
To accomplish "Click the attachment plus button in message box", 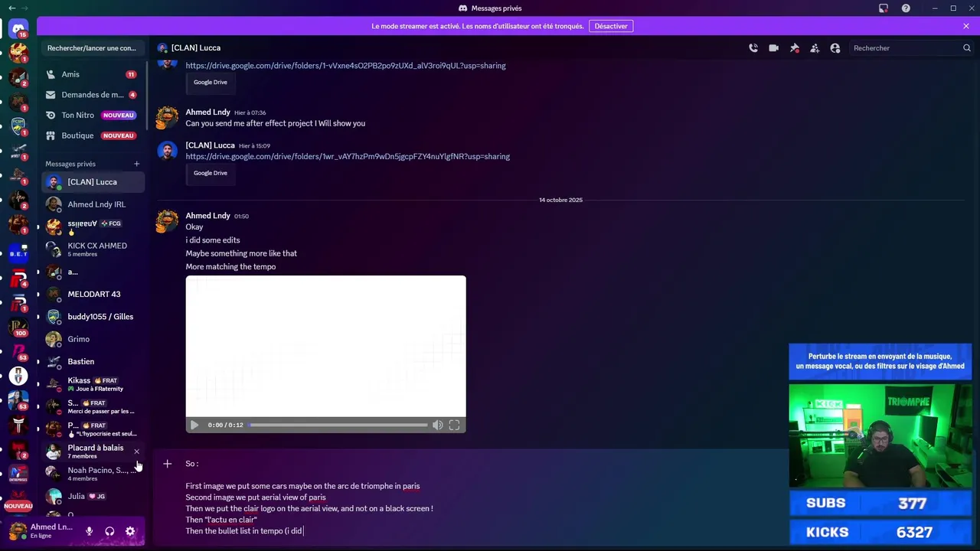I will [x=168, y=464].
